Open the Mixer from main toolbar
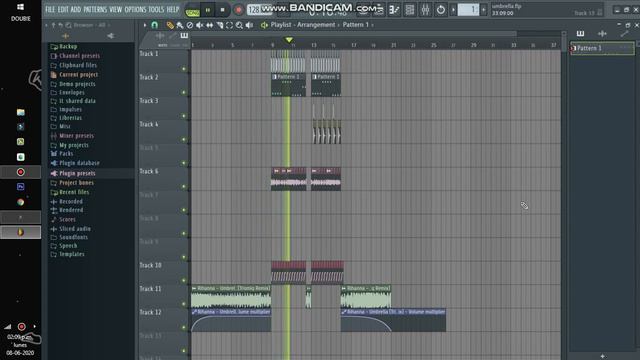640x360 pixels. click(425, 9)
